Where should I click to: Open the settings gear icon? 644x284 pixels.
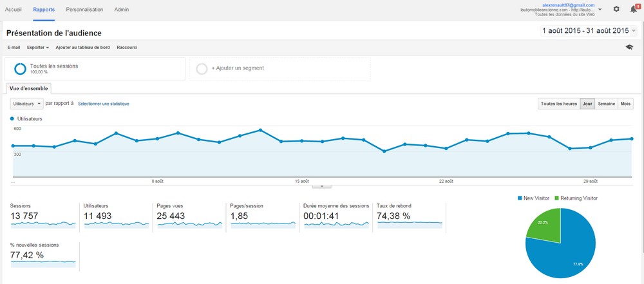click(616, 9)
